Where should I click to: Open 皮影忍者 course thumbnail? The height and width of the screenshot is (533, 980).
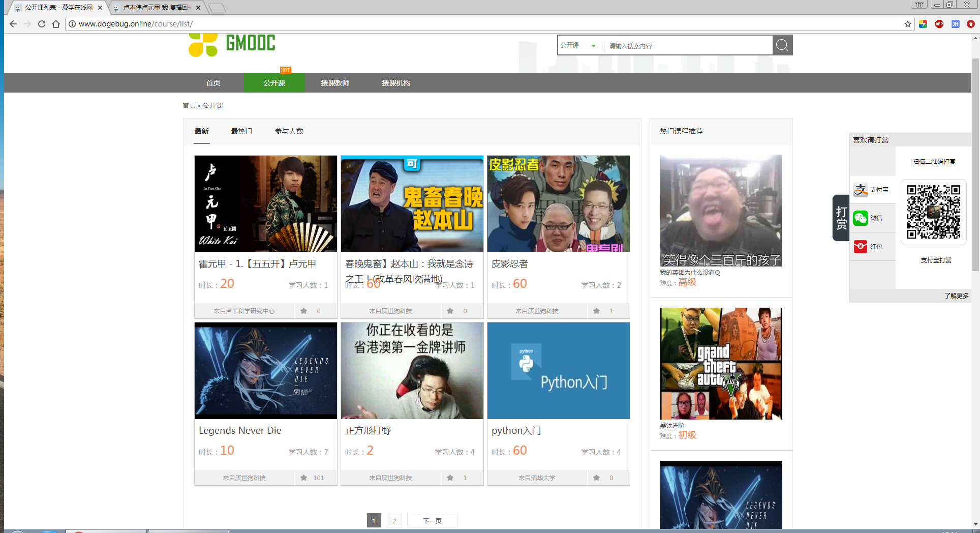pos(559,204)
